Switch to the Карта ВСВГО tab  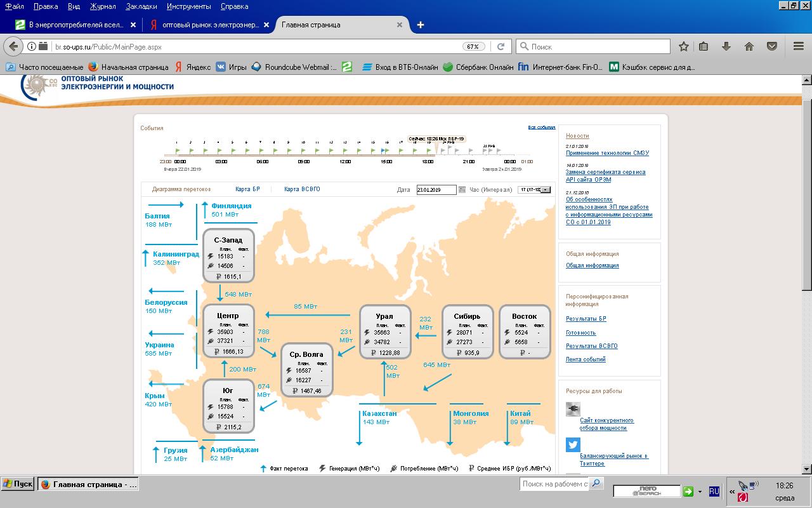pyautogui.click(x=302, y=189)
